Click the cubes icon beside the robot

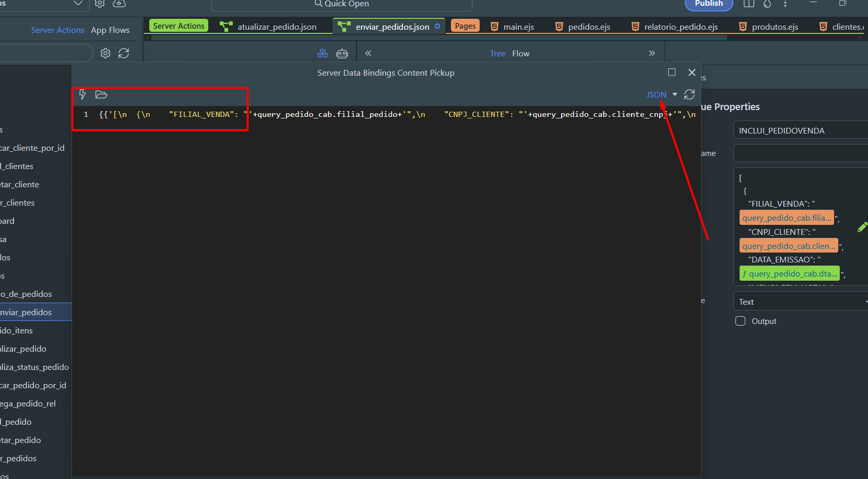pyautogui.click(x=323, y=53)
